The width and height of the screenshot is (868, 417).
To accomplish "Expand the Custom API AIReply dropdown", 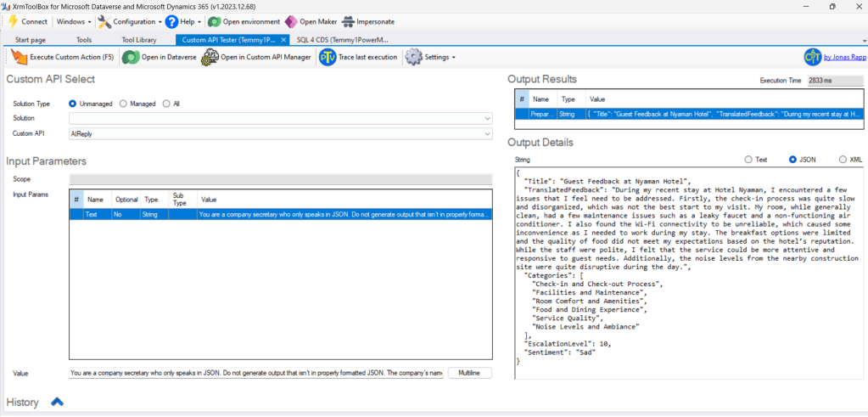I will [487, 133].
